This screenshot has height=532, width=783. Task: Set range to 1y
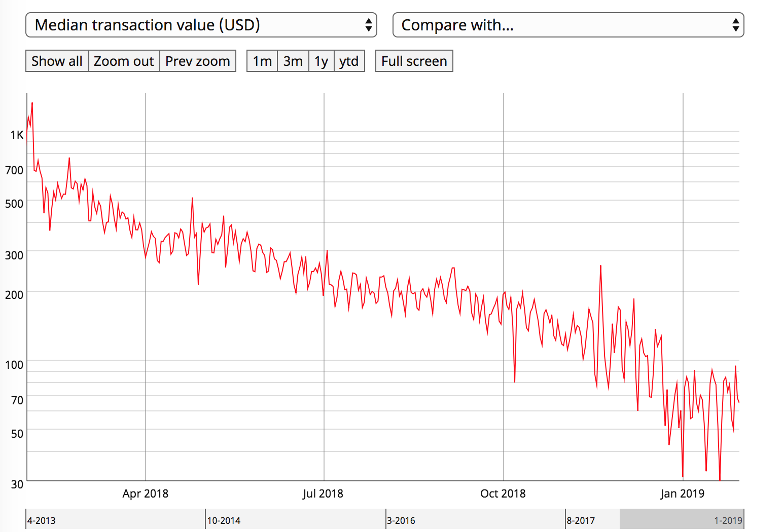coord(322,61)
